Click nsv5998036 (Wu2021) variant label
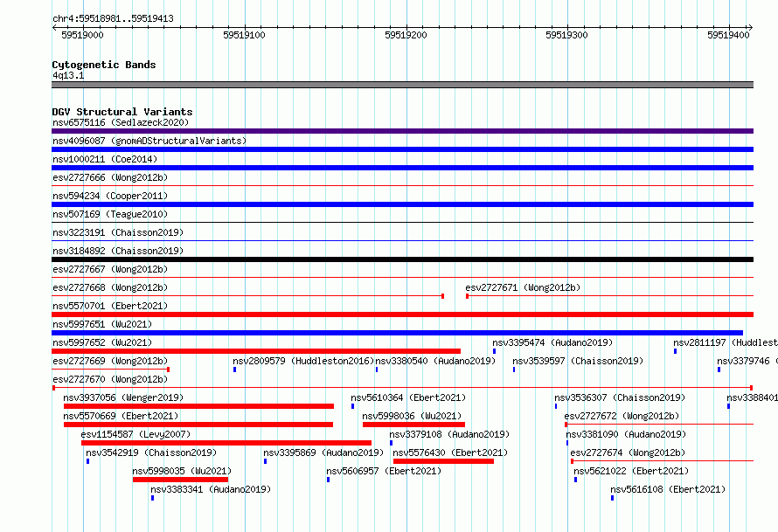The height and width of the screenshot is (532, 778). pos(412,416)
